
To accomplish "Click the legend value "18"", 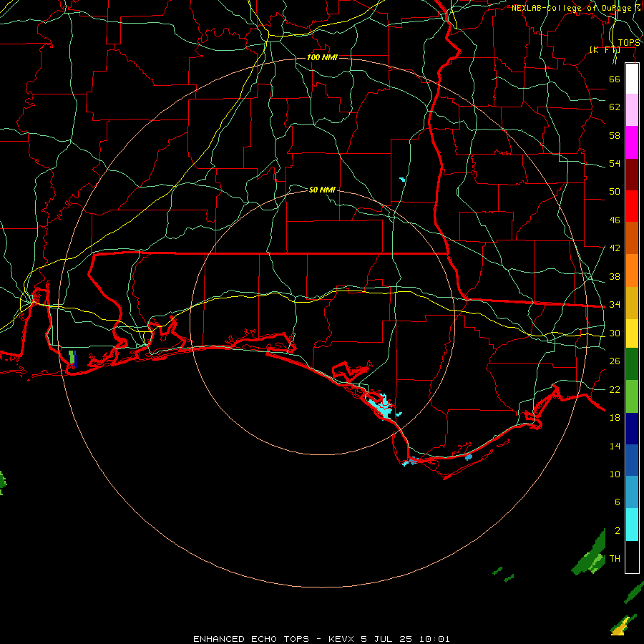I will 615,418.
